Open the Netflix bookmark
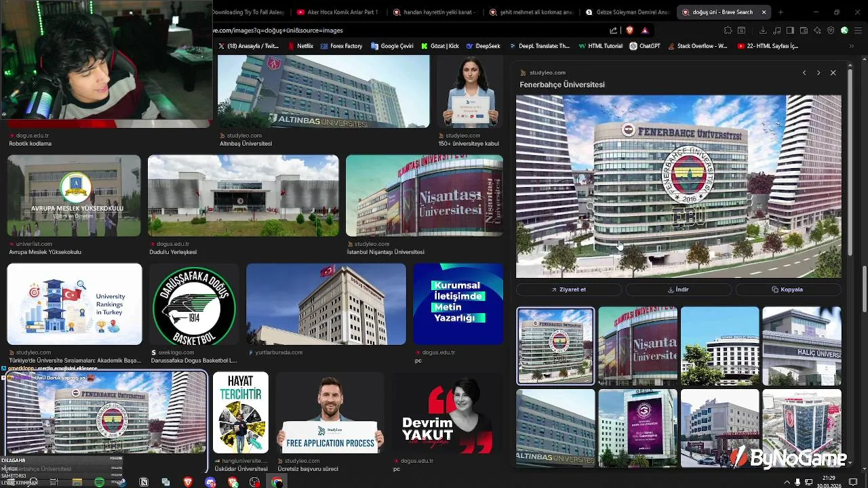Image resolution: width=868 pixels, height=488 pixels. 300,46
